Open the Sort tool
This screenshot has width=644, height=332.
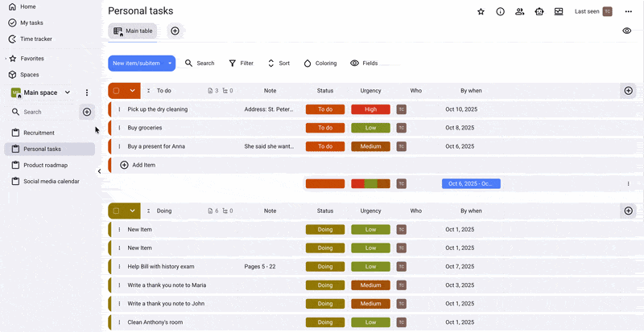pos(279,64)
